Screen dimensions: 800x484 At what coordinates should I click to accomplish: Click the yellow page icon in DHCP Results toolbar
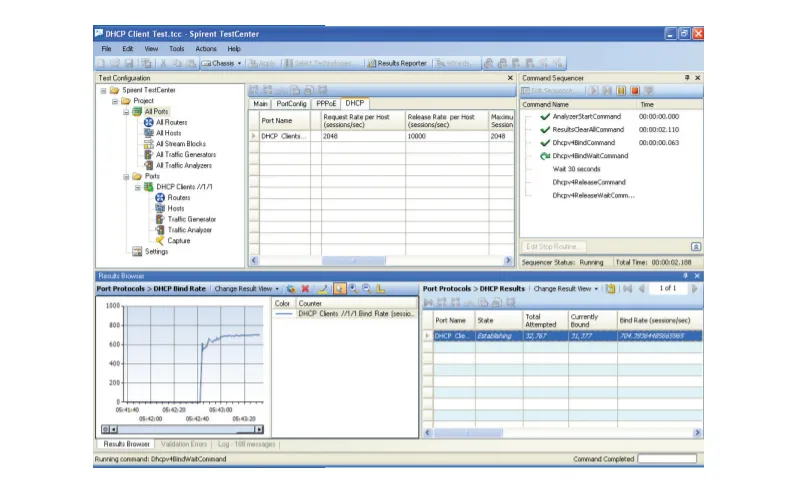[x=610, y=289]
